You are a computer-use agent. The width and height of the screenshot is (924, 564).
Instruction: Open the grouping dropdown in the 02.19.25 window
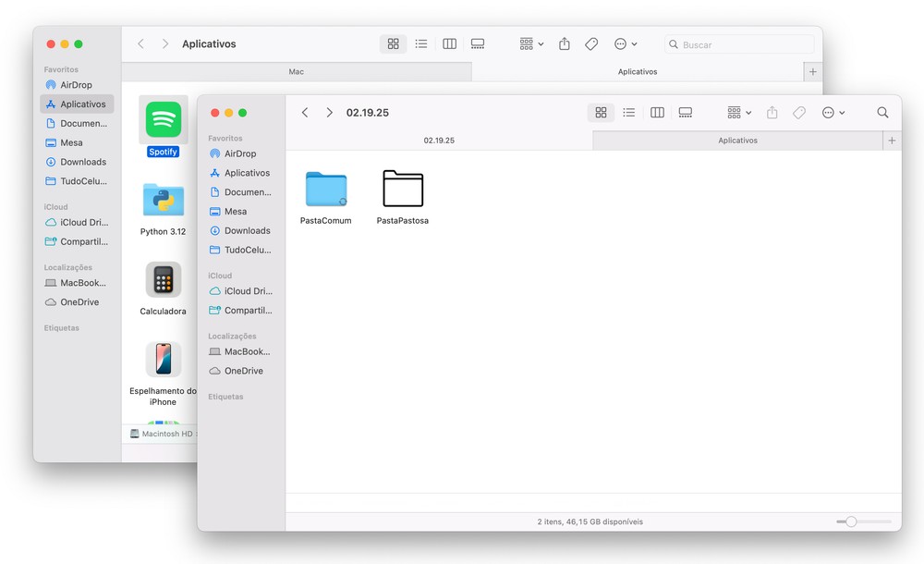738,113
